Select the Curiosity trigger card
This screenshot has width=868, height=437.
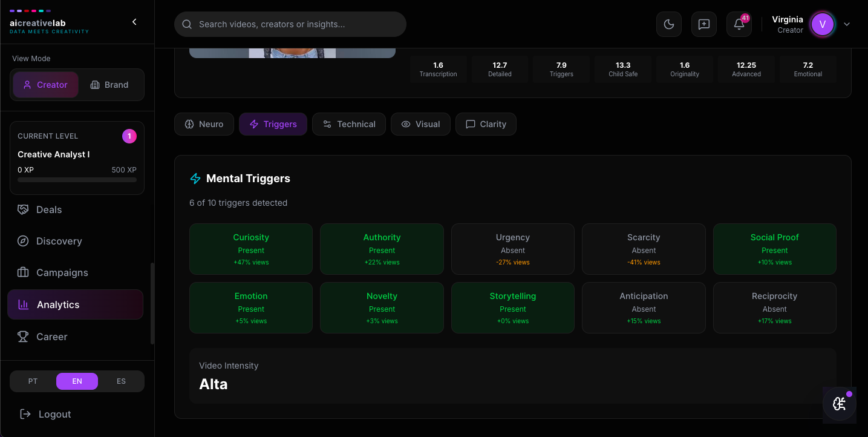251,249
